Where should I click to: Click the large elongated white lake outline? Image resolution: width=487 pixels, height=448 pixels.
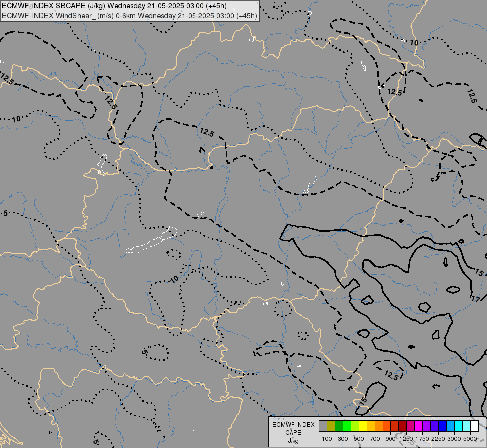(152, 240)
